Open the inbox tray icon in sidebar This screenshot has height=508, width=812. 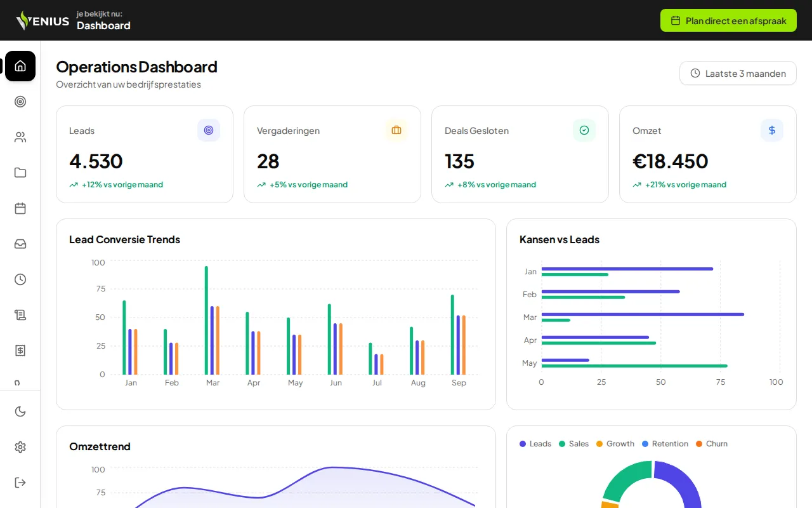20,244
